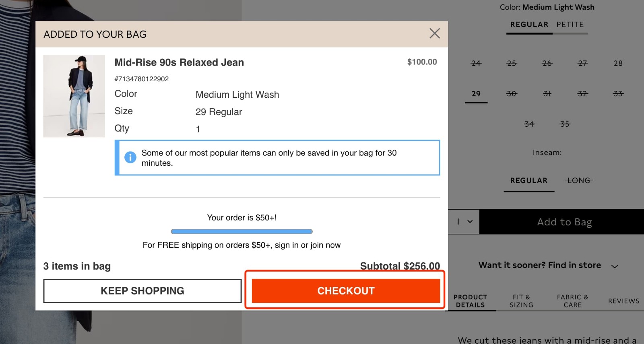Open the FIT & SIZING tab
This screenshot has height=344, width=644.
point(521,301)
